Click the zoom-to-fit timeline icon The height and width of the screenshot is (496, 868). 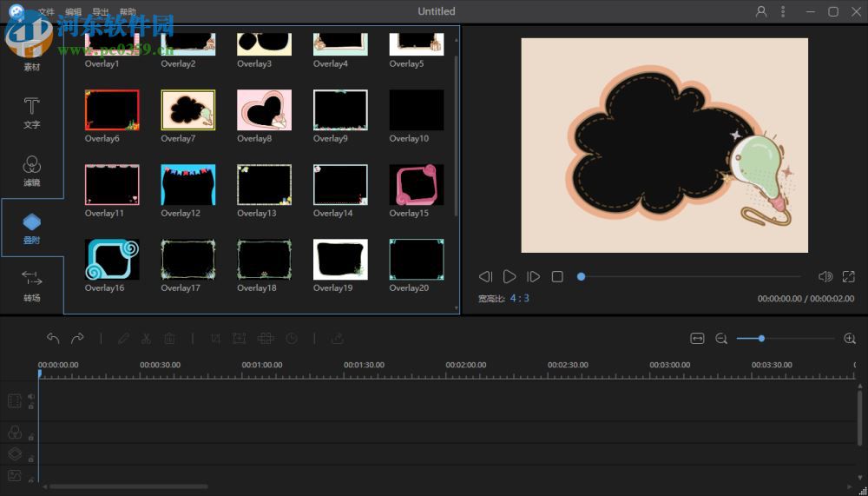pos(697,339)
